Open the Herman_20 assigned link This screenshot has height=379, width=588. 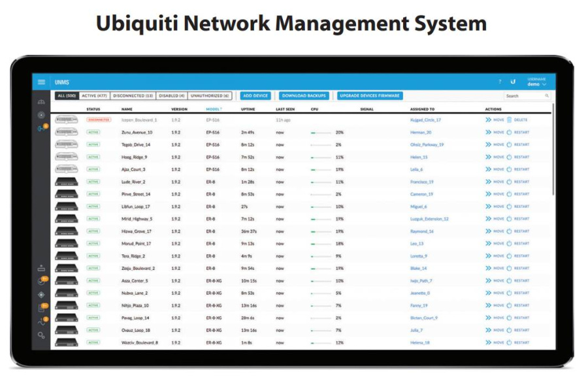click(x=421, y=133)
